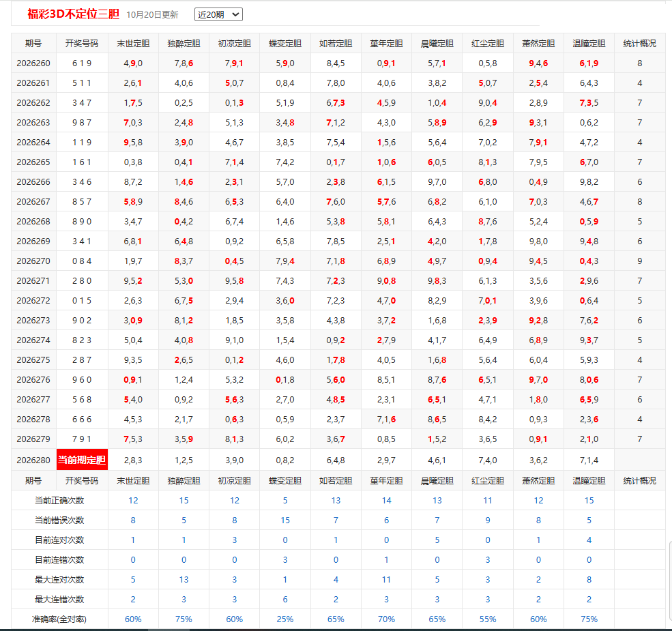The height and width of the screenshot is (631, 672).
Task: Select issue number 2026267
Action: pyautogui.click(x=33, y=202)
